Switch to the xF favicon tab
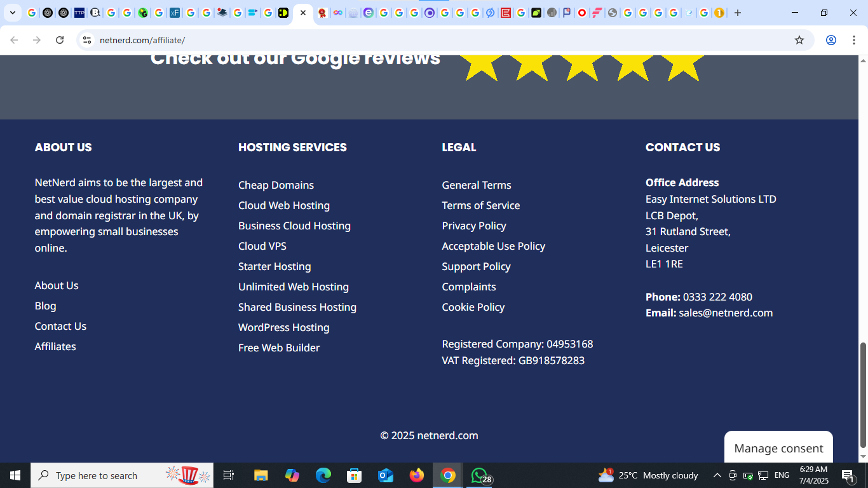This screenshot has width=868, height=488. 174,13
